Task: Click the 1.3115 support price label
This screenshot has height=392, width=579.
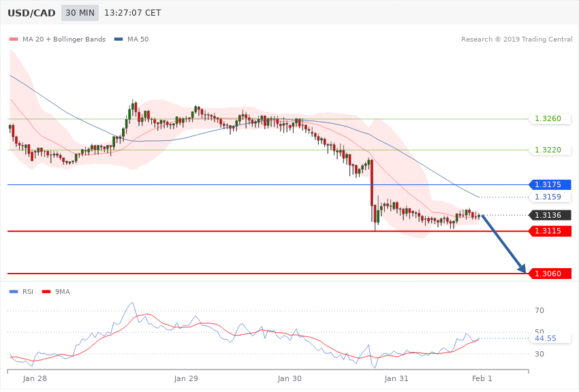Action: tap(550, 231)
